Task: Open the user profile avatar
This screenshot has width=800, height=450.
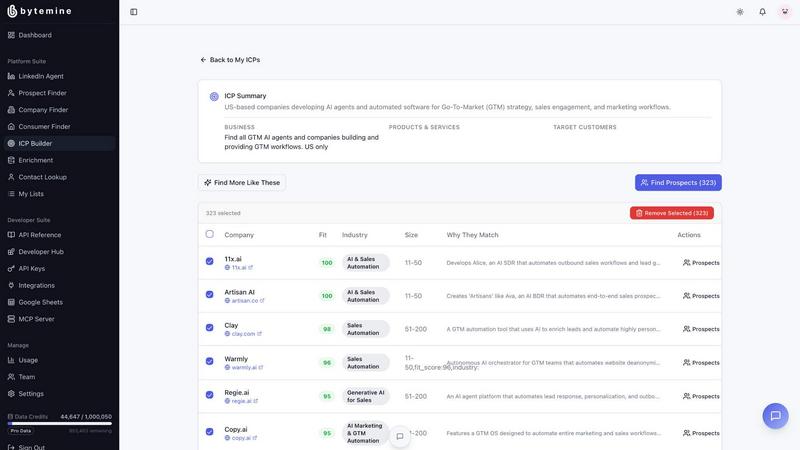Action: click(x=785, y=12)
